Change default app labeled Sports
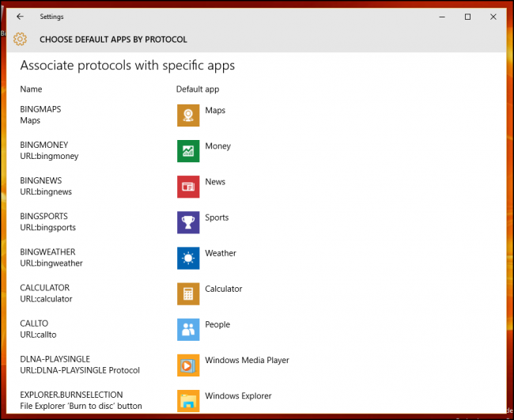514x420 pixels. click(x=217, y=218)
